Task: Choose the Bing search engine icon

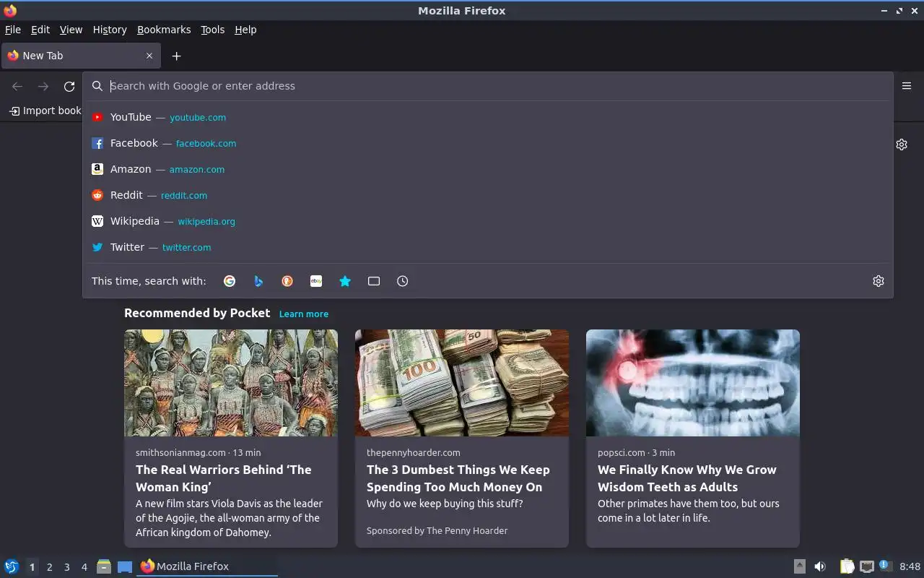Action: (x=258, y=281)
